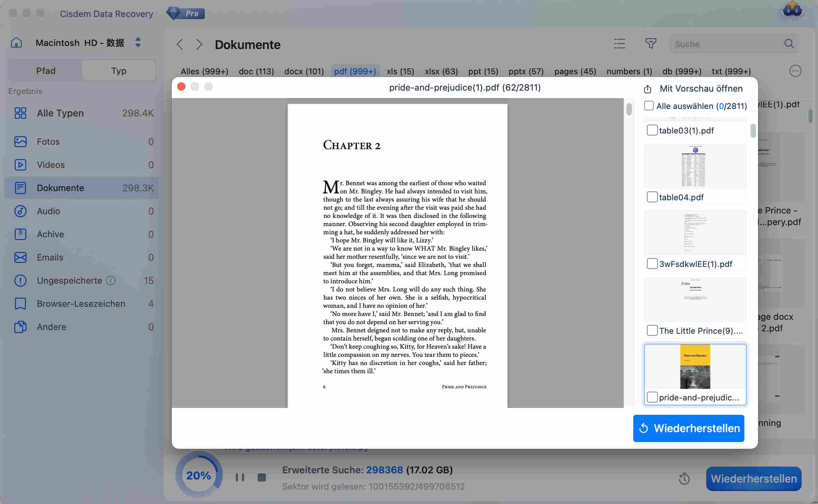Open the Macintosh HD disk dropdown
Screen dimensions: 818x504
click(x=138, y=43)
